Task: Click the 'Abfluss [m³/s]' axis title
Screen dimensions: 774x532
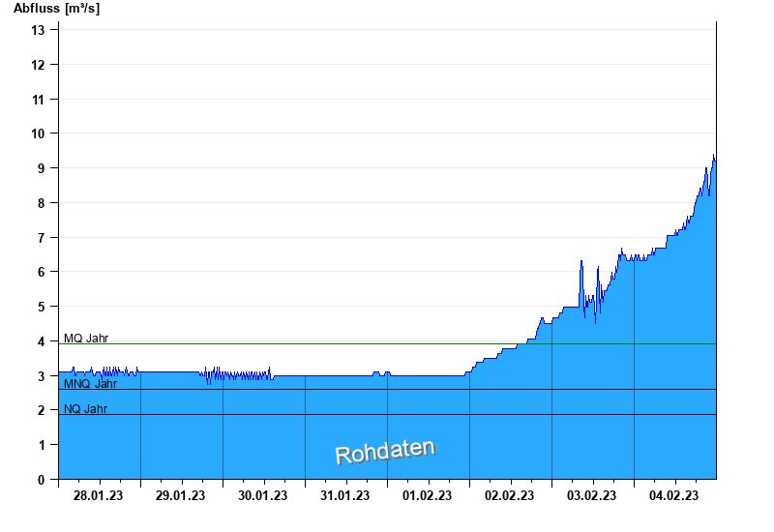Action: (56, 8)
